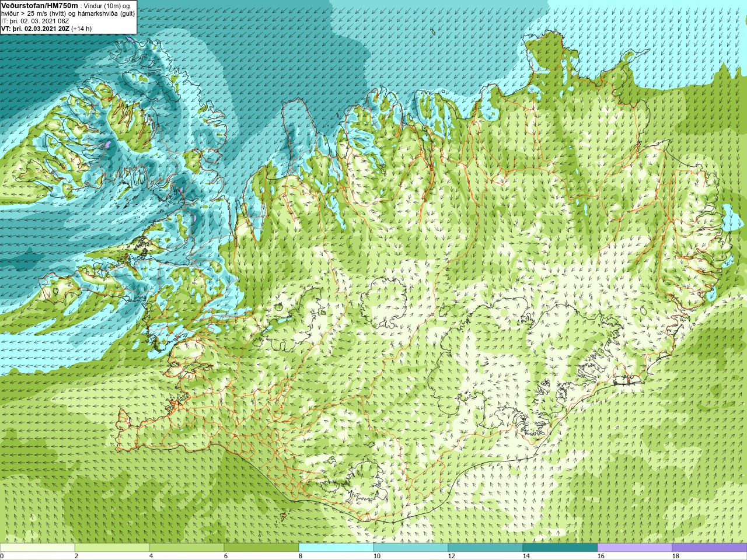Click the "VT: þri. 02.03.2021 20Z" valid time
The height and width of the screenshot is (560, 747).
35,29
